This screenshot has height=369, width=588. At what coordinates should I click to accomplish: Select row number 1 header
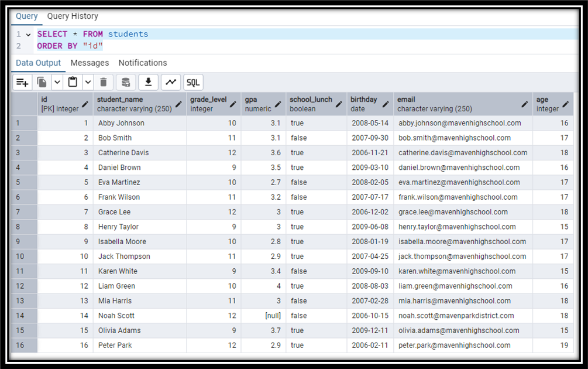click(x=25, y=123)
